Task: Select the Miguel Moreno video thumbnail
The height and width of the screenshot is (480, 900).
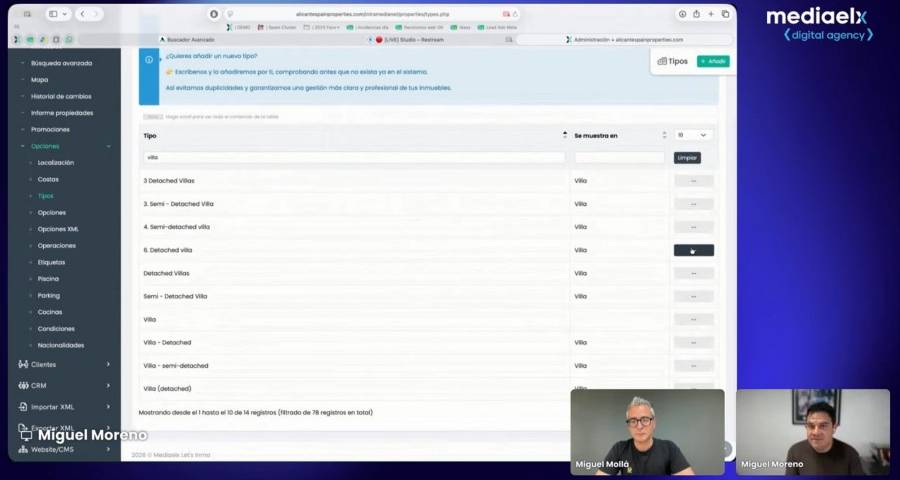Action: click(813, 432)
